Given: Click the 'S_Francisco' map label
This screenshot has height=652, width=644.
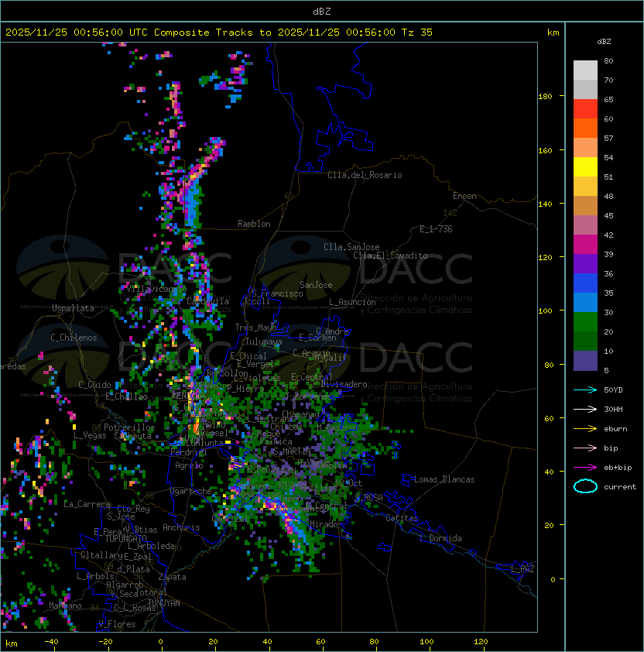Looking at the screenshot, I should [x=277, y=293].
